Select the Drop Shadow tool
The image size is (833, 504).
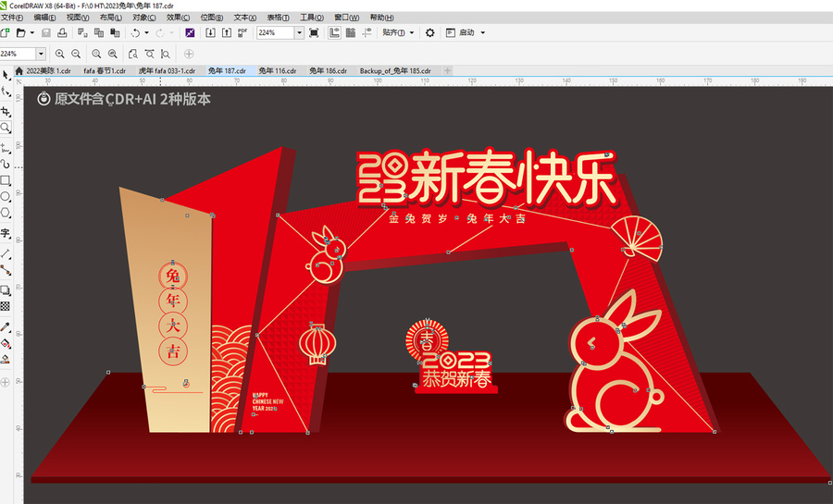pos(6,290)
